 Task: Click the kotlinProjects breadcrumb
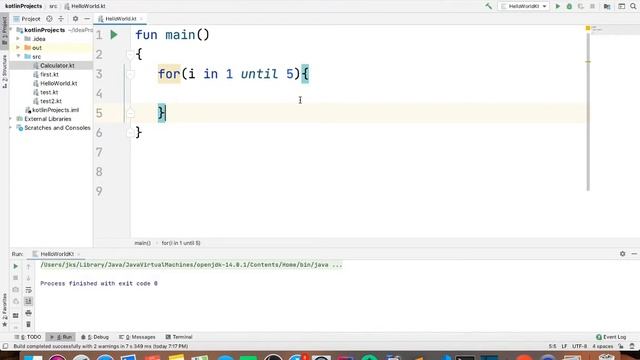click(24, 6)
